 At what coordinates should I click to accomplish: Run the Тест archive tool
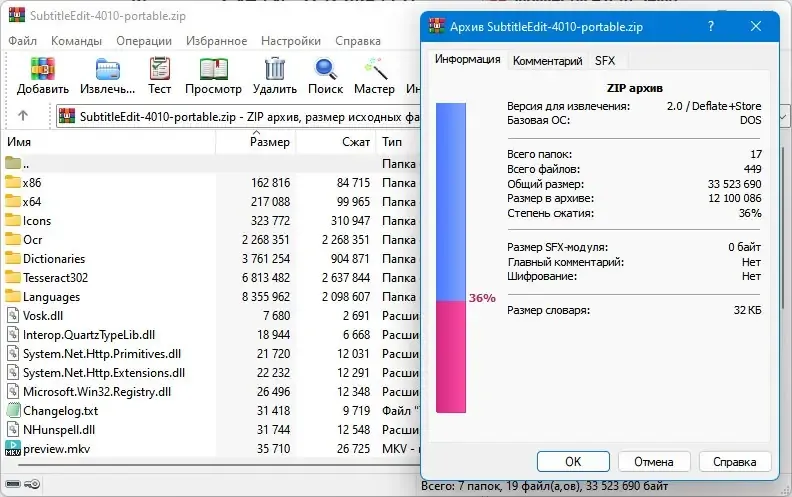pos(160,69)
